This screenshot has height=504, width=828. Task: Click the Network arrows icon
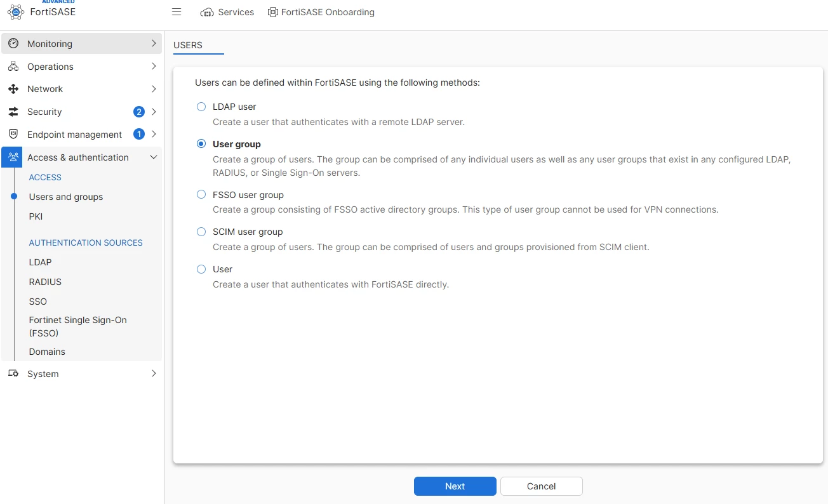click(x=13, y=89)
